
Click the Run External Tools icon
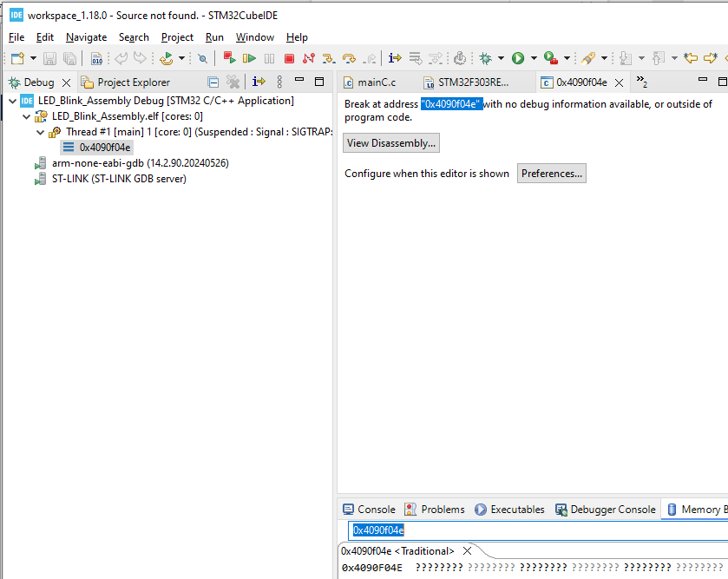(551, 58)
